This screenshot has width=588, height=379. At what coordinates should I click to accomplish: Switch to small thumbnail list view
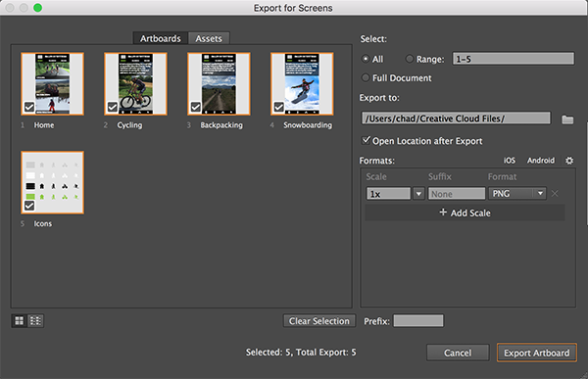(x=35, y=321)
